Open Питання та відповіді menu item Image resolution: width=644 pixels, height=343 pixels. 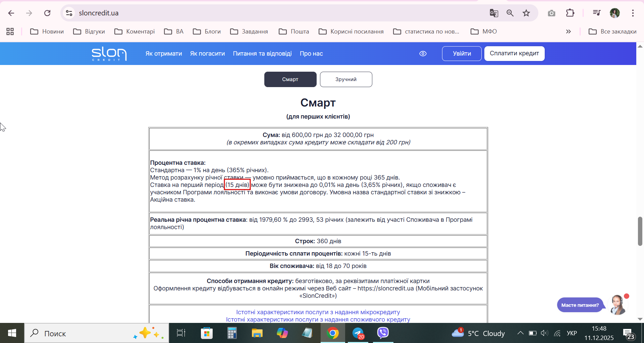(x=262, y=54)
